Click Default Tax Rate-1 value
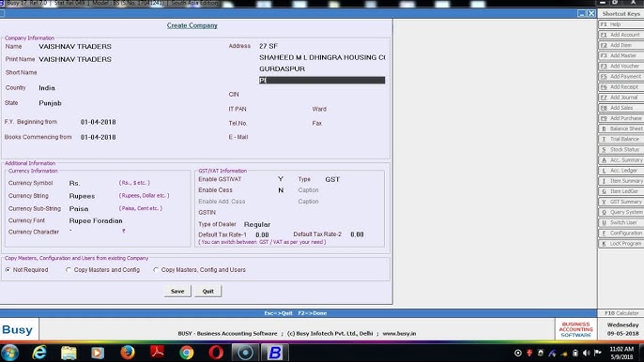Viewport: 644px width, 362px height. (262, 234)
